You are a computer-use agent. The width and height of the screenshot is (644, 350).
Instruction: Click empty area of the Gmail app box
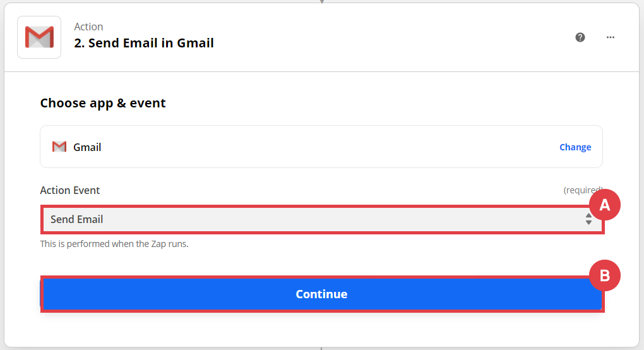tap(316, 147)
